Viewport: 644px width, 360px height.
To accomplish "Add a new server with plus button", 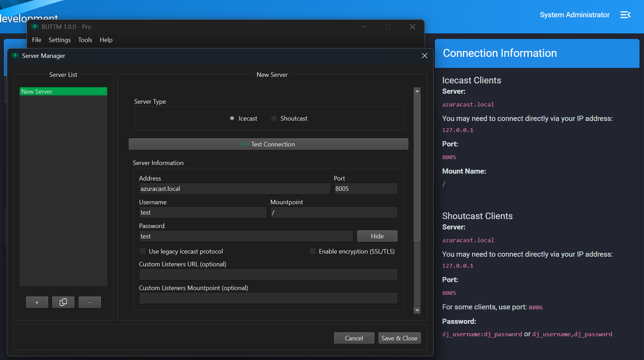I will click(37, 302).
